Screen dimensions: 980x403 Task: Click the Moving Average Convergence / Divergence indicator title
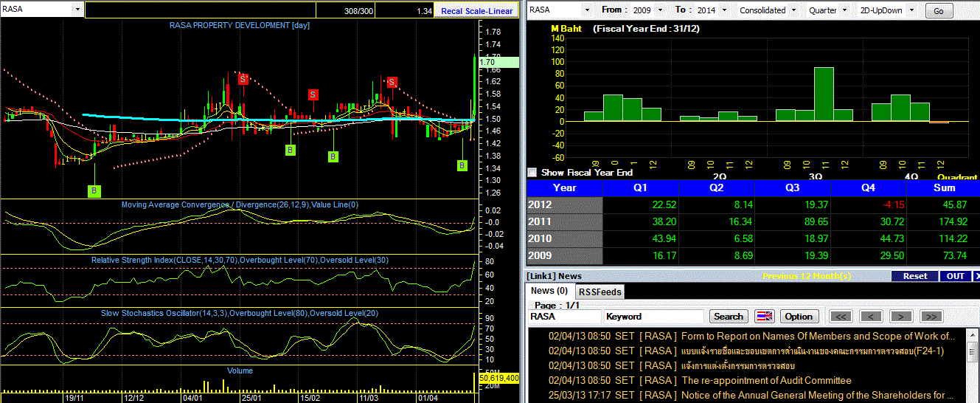coord(240,204)
